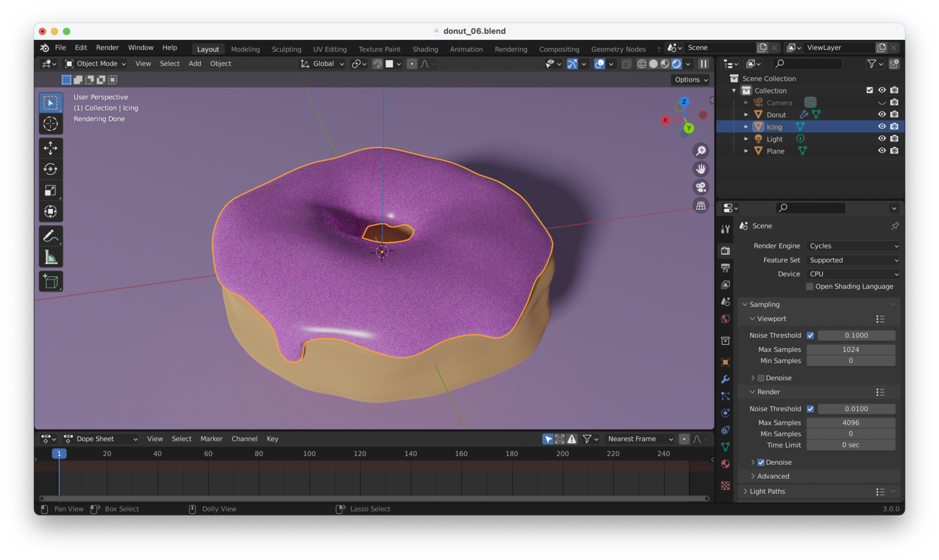Switch to the Shading workspace tab

(425, 49)
